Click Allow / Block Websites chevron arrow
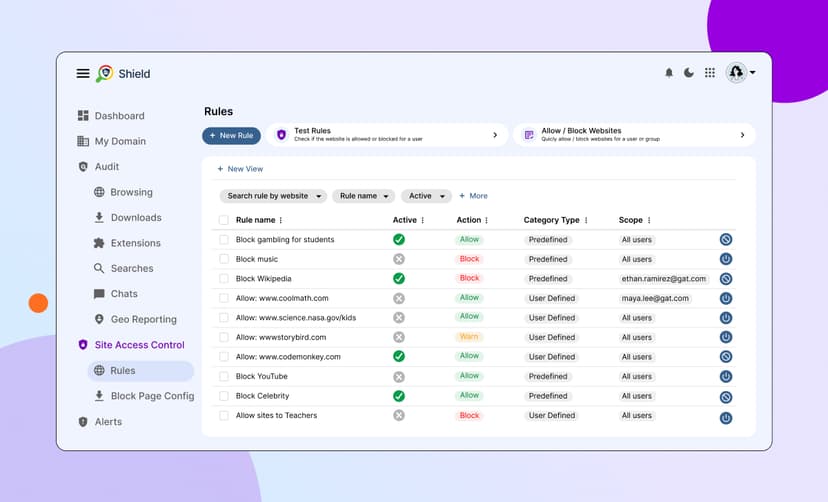Viewport: 828px width, 502px height. click(x=742, y=135)
